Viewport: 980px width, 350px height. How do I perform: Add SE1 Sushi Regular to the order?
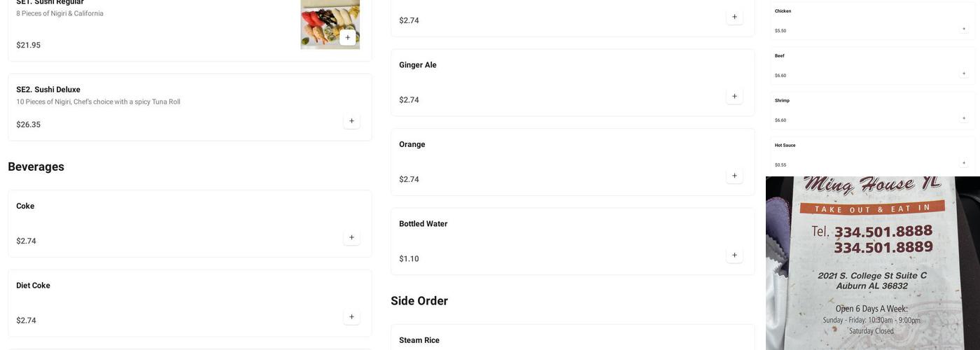(x=348, y=38)
